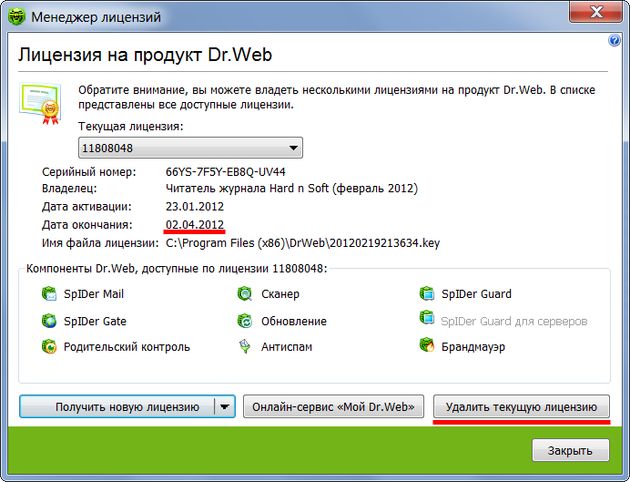Click the Брандмауэр label

click(x=473, y=347)
